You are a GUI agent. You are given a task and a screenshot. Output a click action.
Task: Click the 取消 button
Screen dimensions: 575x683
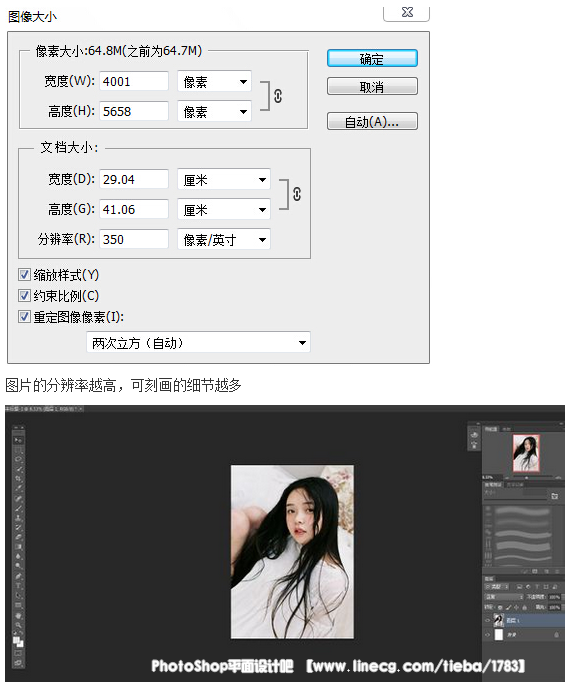[x=372, y=86]
